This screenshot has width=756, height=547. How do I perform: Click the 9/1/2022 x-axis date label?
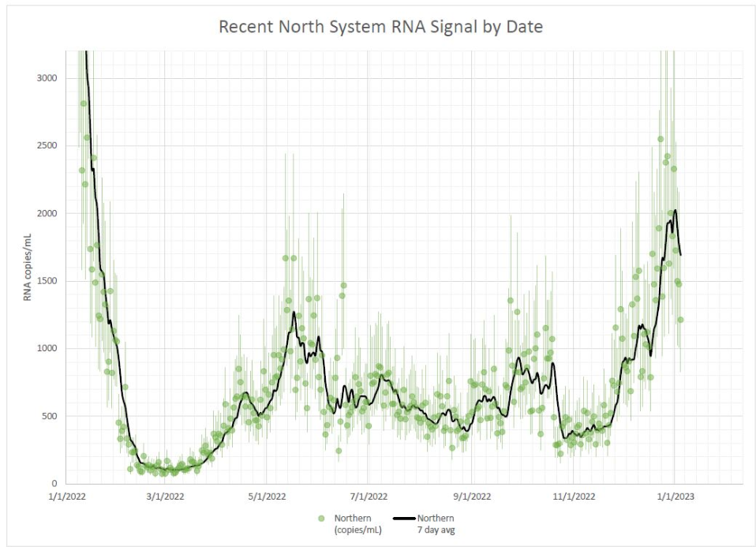(471, 496)
